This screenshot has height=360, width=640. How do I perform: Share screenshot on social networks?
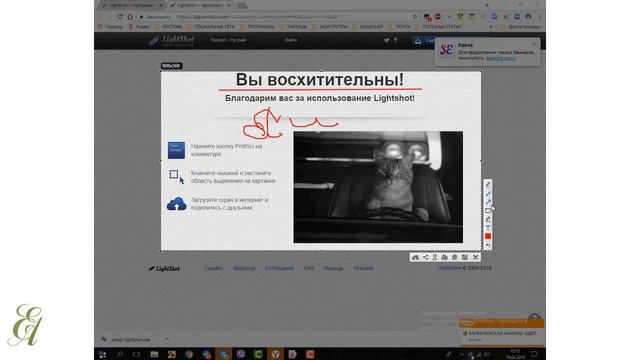click(425, 257)
